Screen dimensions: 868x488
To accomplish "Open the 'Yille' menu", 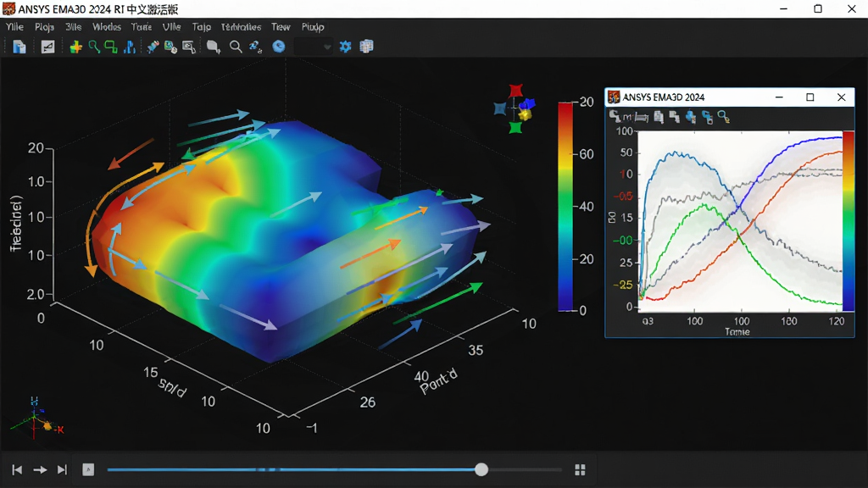I will click(14, 26).
